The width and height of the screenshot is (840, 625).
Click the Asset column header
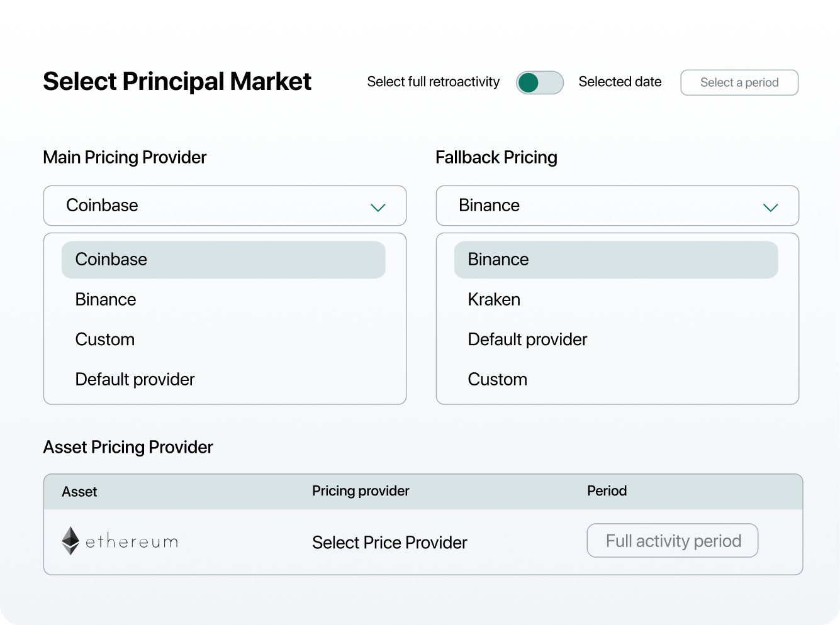tap(79, 492)
